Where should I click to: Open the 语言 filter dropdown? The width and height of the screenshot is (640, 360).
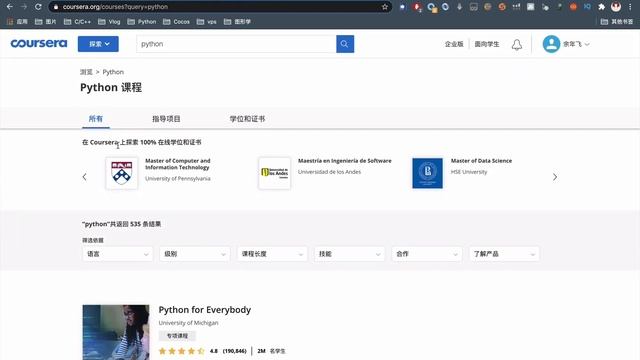[117, 254]
